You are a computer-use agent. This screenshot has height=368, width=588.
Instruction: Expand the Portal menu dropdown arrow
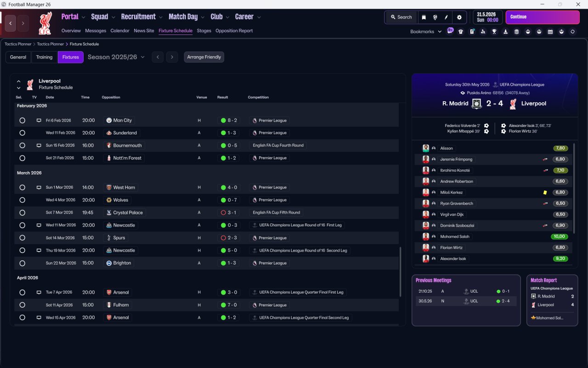83,17
